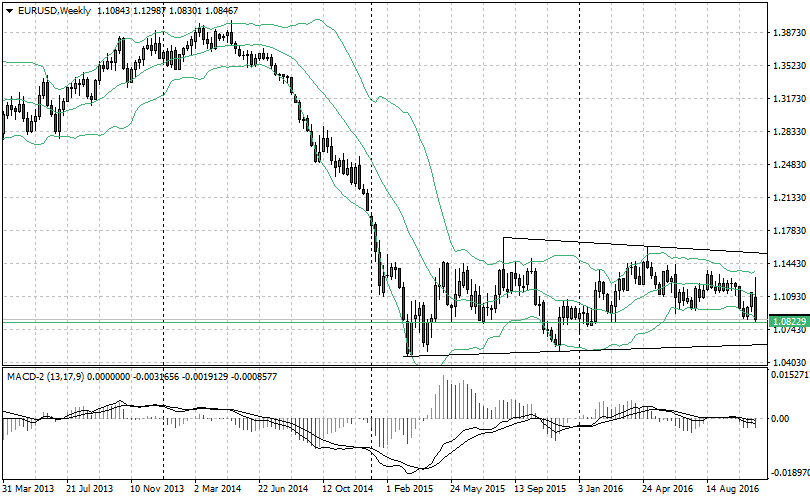Open the chart menu triangle beside EURUSD
810x500 pixels.
[10, 11]
